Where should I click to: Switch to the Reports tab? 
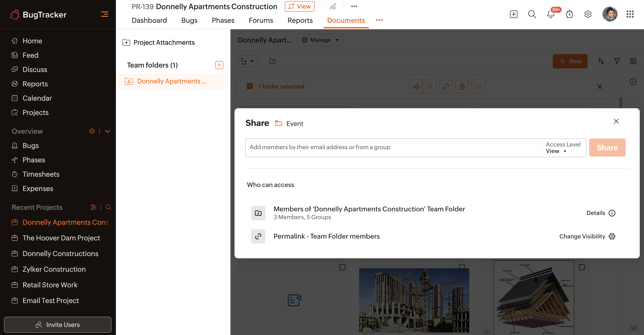tap(300, 21)
